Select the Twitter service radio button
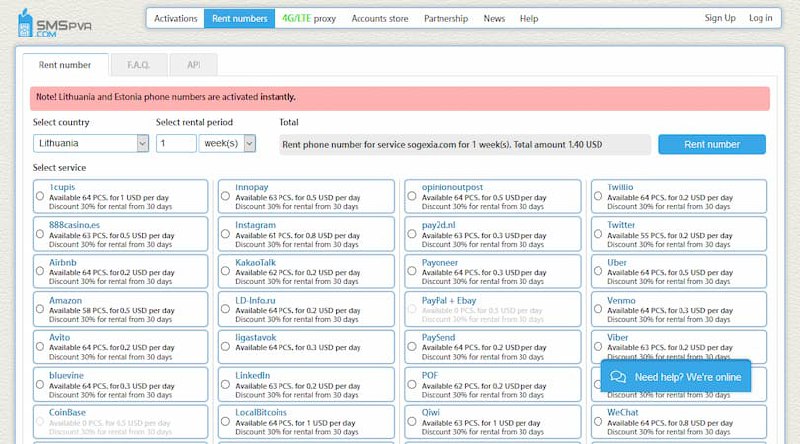 (597, 234)
